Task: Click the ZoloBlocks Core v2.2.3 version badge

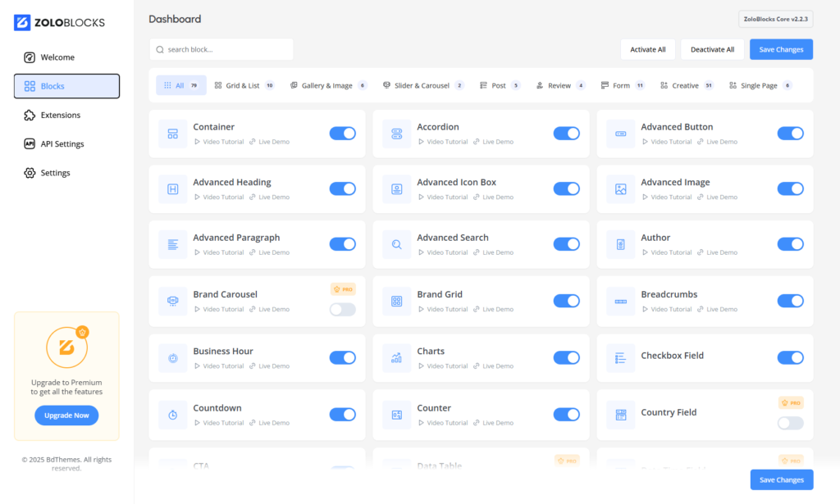Action: point(776,19)
